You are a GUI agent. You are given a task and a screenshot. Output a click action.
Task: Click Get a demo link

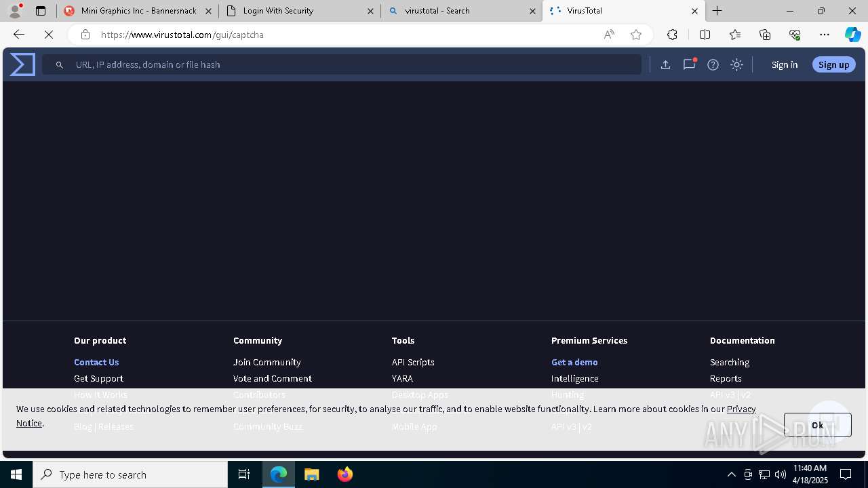(574, 362)
